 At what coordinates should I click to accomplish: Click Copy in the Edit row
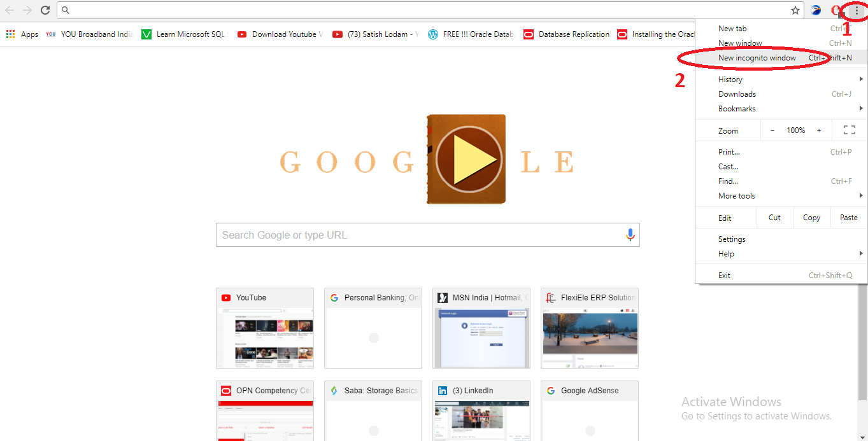pyautogui.click(x=812, y=218)
